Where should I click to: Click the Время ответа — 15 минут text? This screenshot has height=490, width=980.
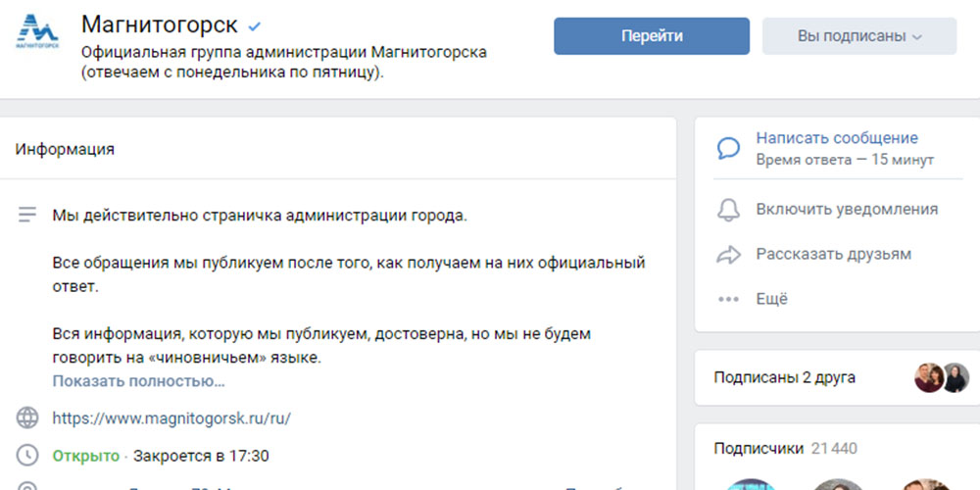click(845, 160)
